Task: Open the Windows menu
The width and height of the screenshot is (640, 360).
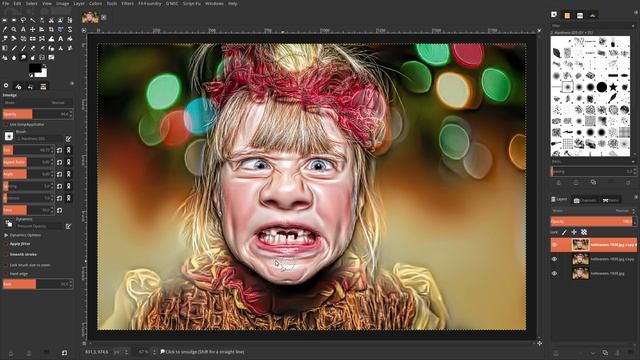Action: [x=214, y=4]
